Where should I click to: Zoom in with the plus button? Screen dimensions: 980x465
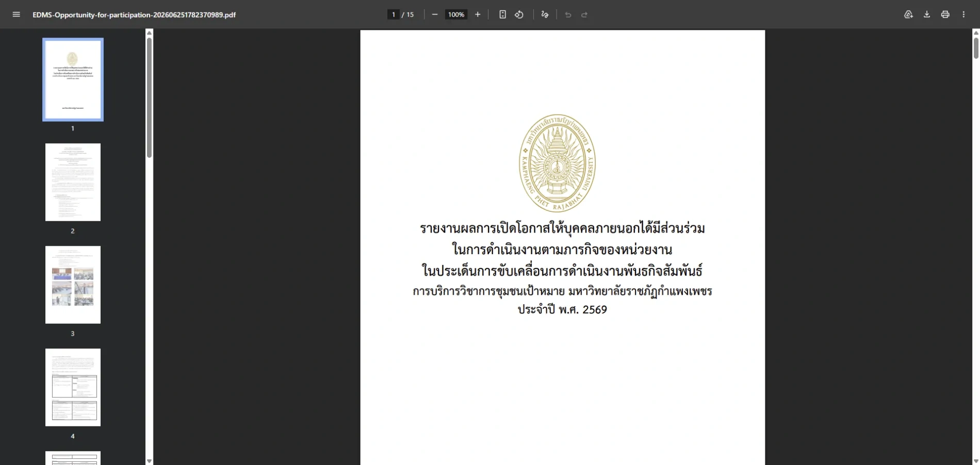tap(478, 14)
